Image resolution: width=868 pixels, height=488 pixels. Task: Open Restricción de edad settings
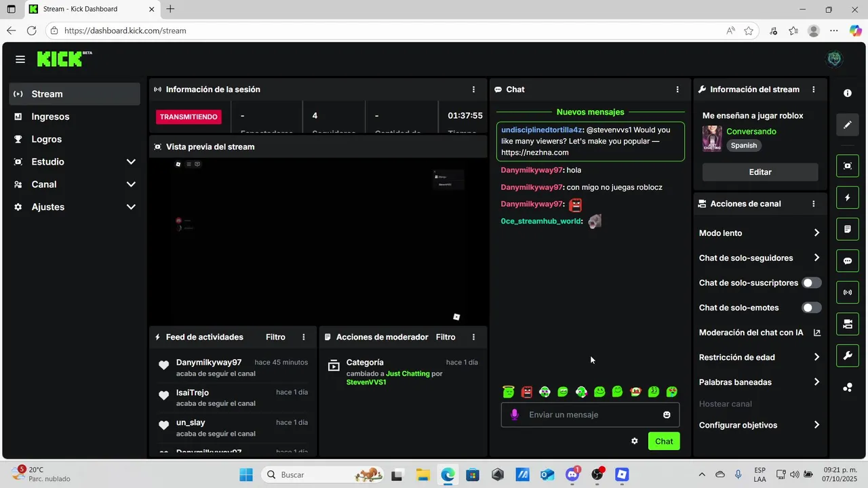tap(759, 357)
